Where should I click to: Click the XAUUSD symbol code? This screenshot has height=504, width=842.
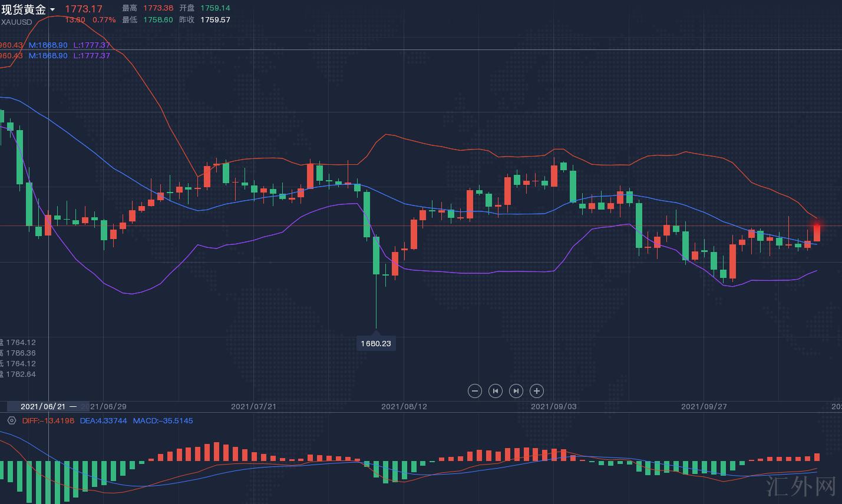(16, 22)
